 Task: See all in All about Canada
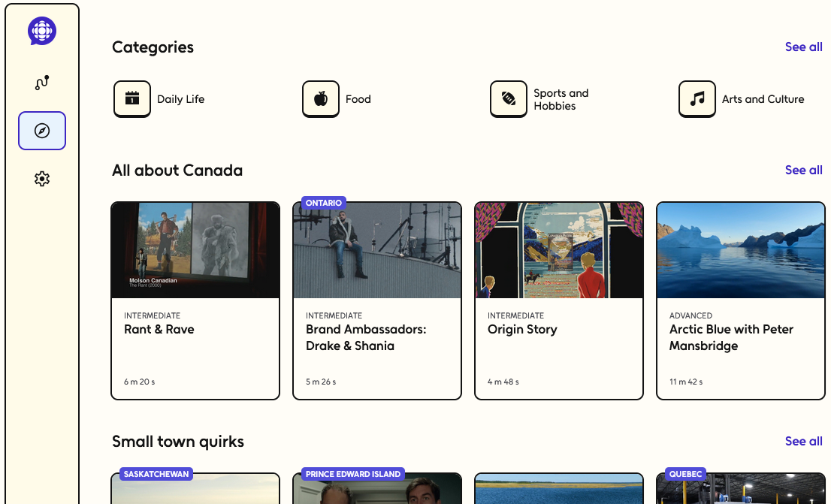click(803, 170)
